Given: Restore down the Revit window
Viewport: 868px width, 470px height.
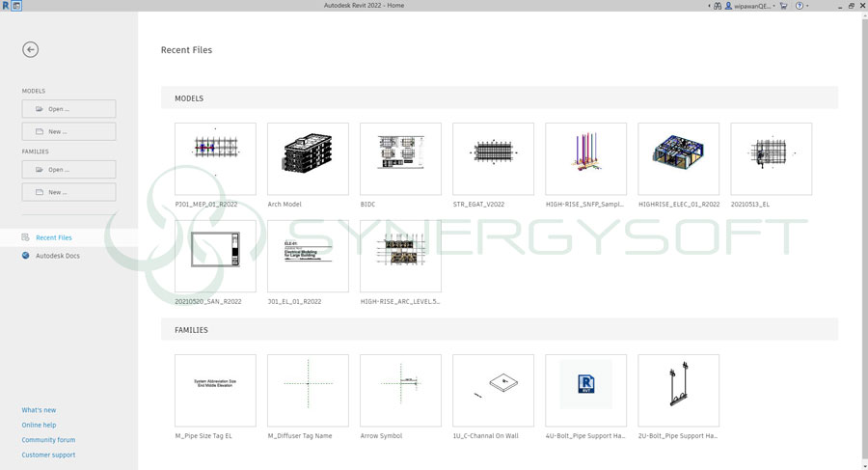Looking at the screenshot, I should 851,6.
